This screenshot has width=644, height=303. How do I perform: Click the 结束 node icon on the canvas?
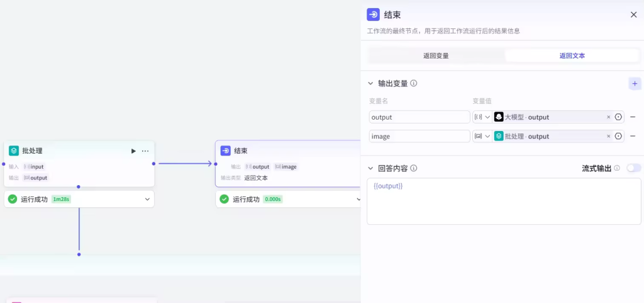coord(225,151)
